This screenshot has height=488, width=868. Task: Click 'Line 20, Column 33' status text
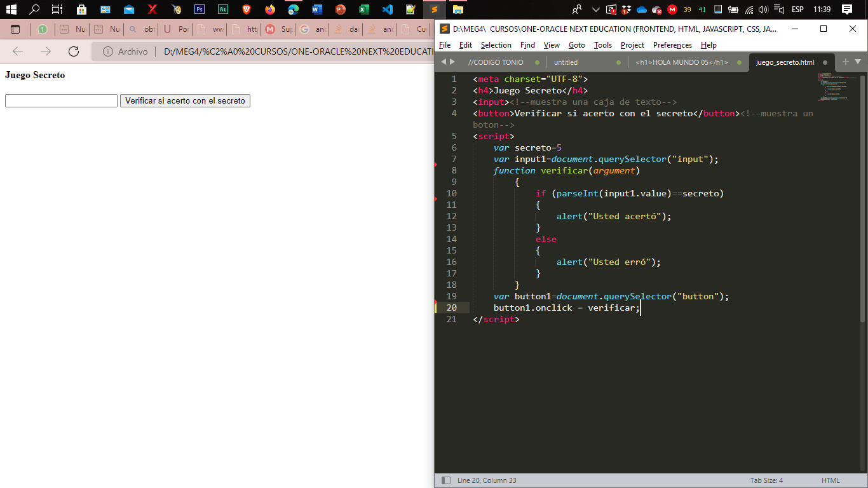(x=487, y=480)
